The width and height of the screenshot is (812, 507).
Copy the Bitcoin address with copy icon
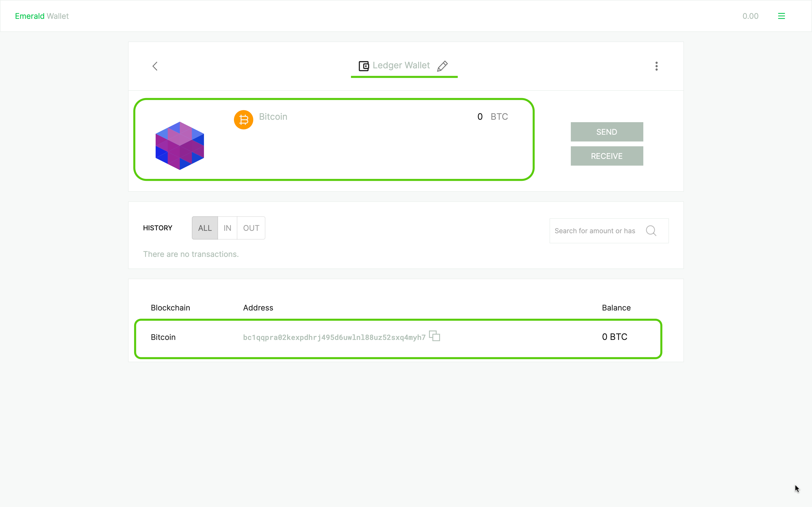435,336
